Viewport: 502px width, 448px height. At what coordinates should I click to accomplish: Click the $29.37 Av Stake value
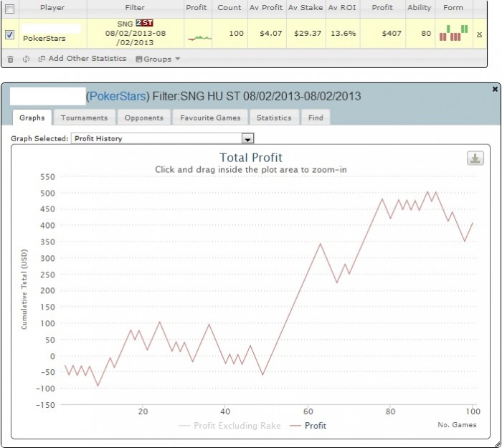pyautogui.click(x=308, y=33)
